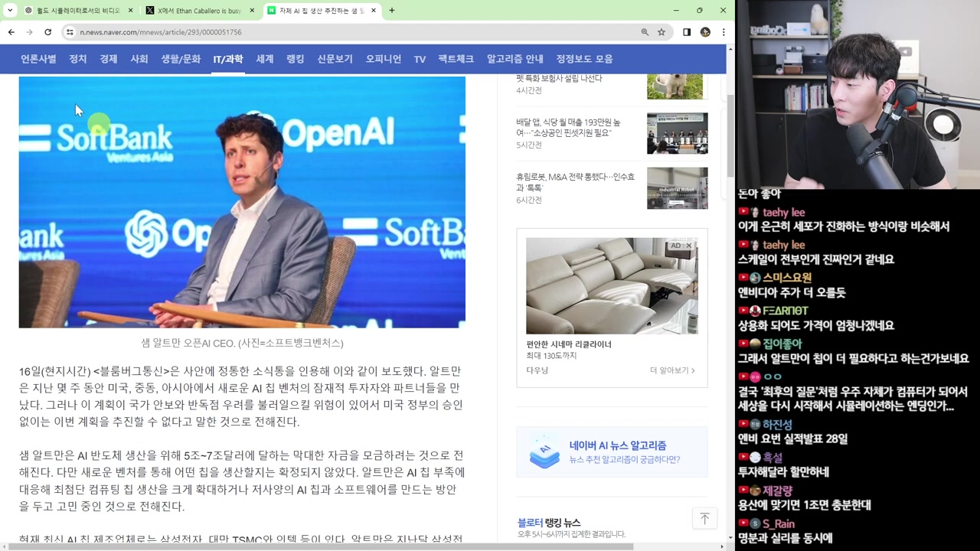Viewport: 980px width, 551px height.
Task: Open the 휴림로봇 M&A 전략 article link
Action: pos(575,182)
